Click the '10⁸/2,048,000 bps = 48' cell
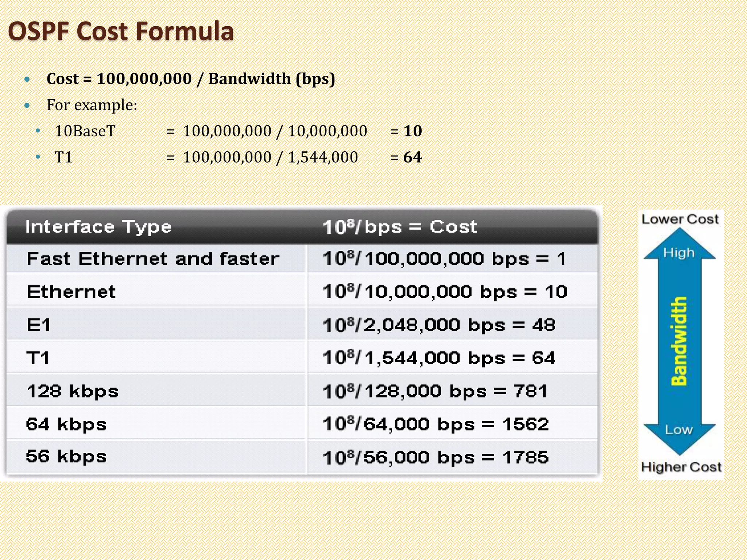 pyautogui.click(x=439, y=325)
